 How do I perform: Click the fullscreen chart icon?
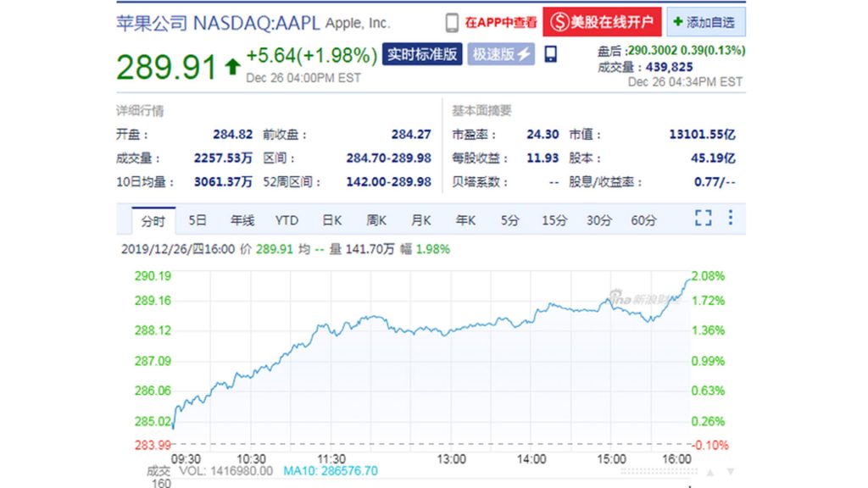[x=703, y=219]
